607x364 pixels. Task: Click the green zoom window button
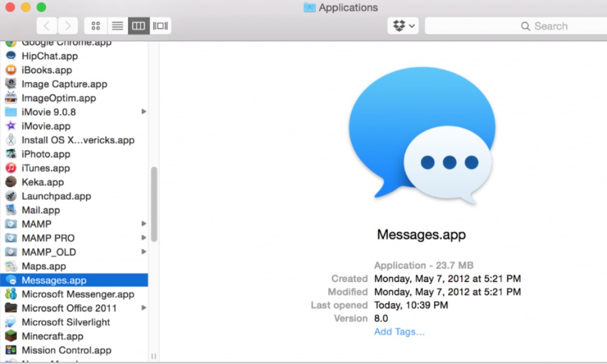coord(41,7)
